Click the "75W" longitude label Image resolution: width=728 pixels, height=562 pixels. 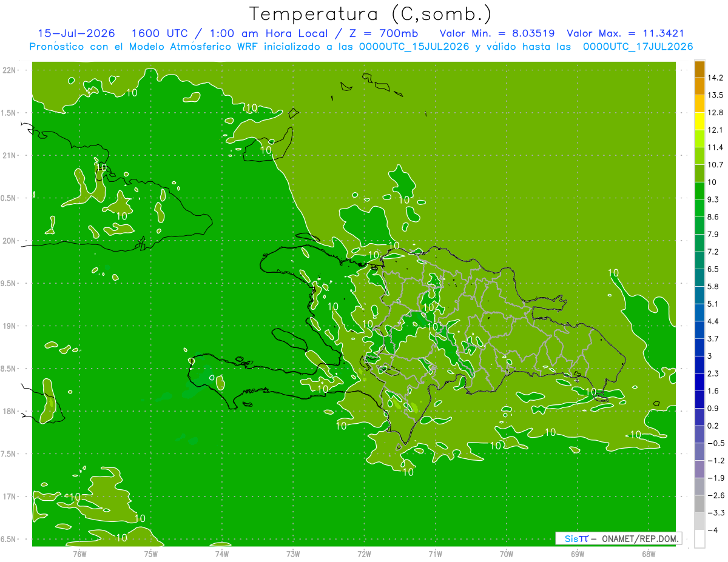[151, 554]
